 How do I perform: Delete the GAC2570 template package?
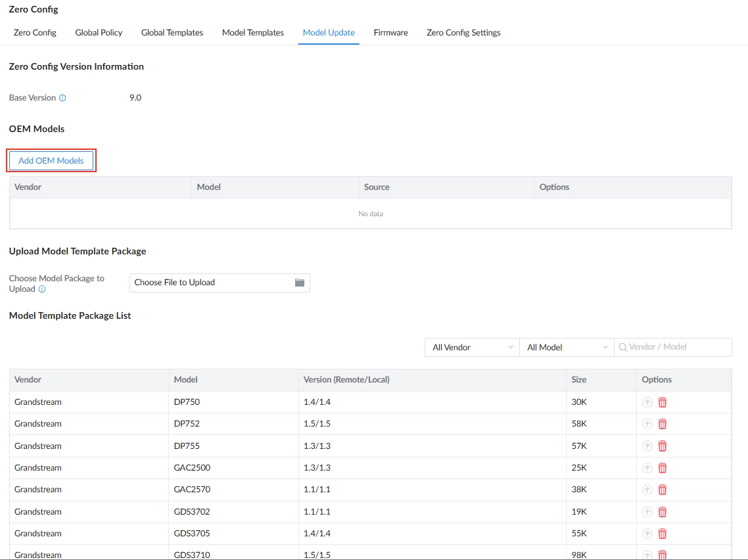coord(662,490)
